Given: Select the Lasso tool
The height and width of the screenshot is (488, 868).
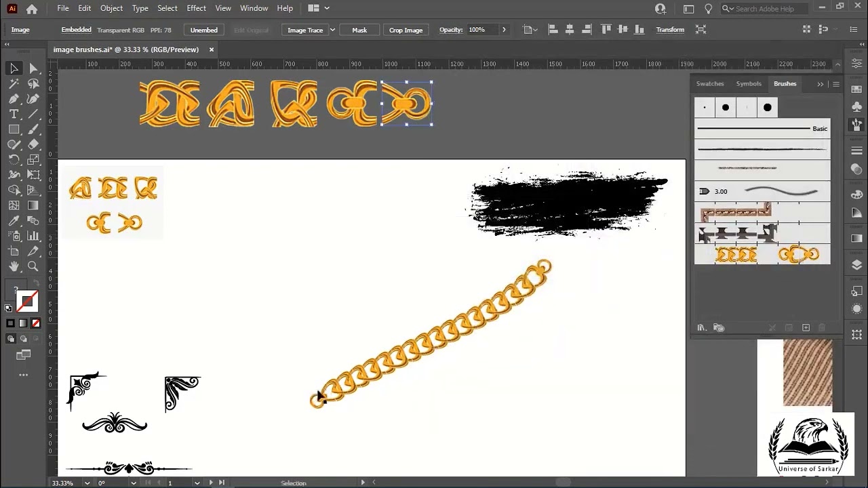Looking at the screenshot, I should (33, 84).
